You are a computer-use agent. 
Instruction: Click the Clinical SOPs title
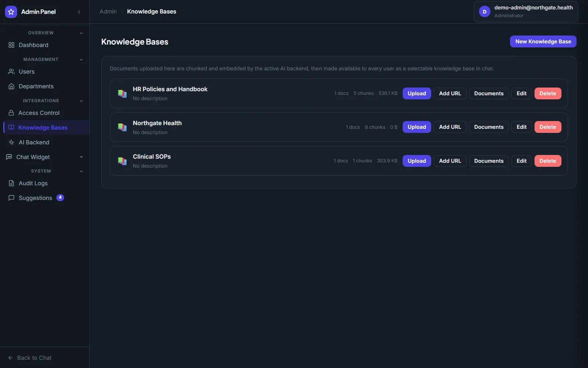point(152,156)
